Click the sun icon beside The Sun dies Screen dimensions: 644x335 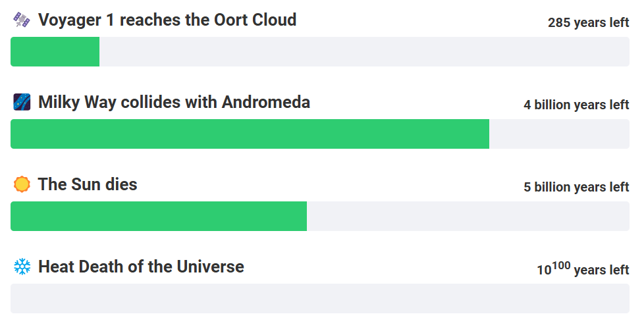(x=22, y=184)
